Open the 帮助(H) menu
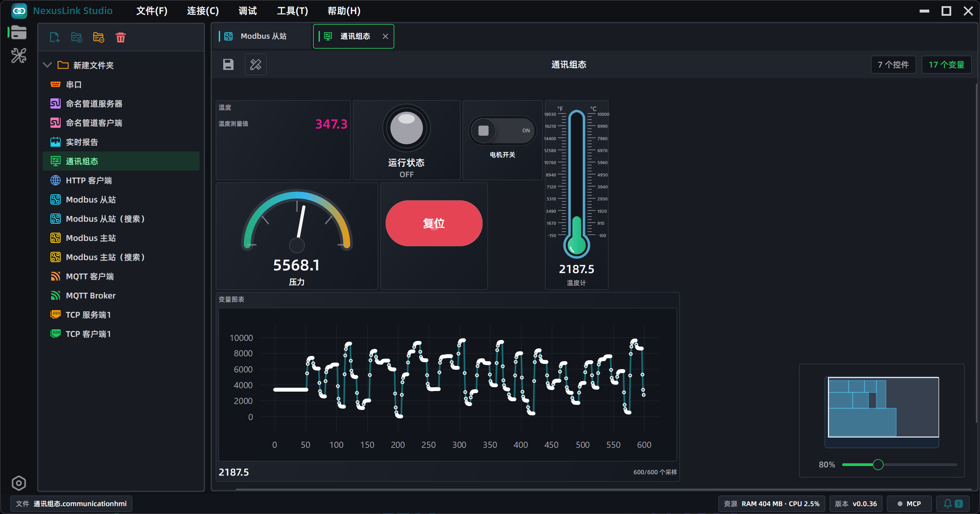The height and width of the screenshot is (514, 980). [344, 11]
